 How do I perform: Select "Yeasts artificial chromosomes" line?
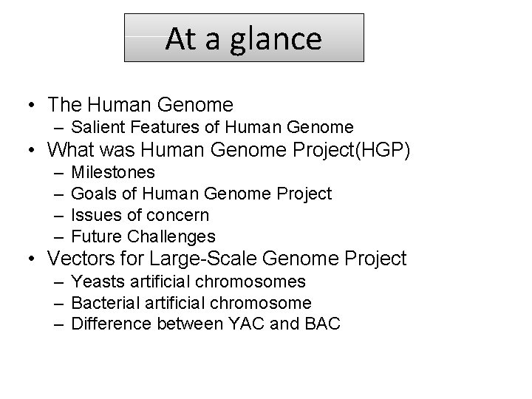pyautogui.click(x=188, y=282)
